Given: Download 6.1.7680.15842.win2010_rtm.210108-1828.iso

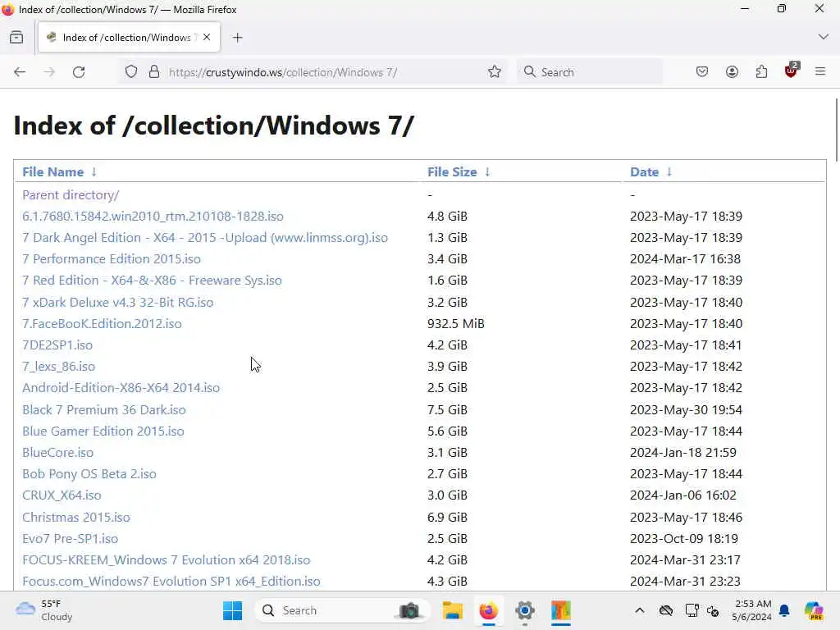Looking at the screenshot, I should pos(153,217).
